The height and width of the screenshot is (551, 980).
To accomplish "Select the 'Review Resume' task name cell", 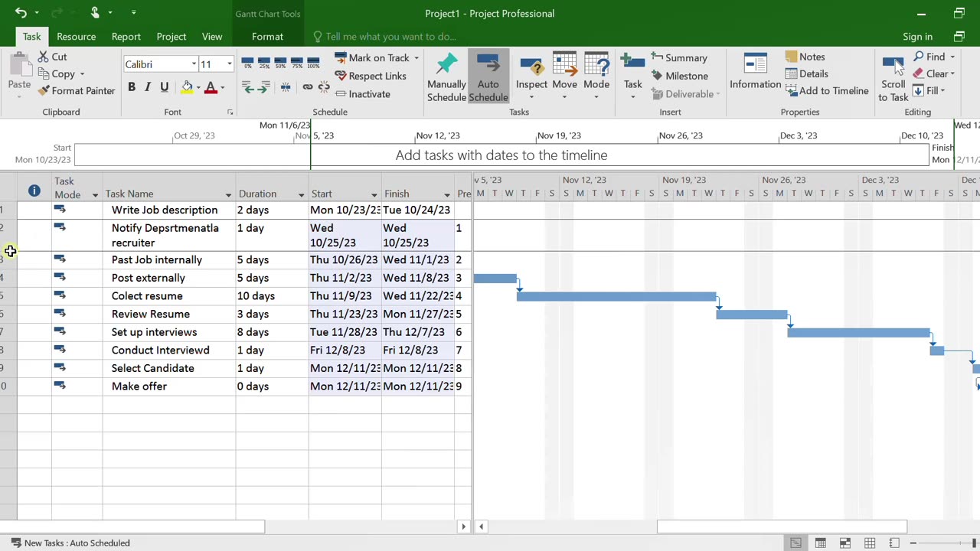I will (169, 314).
